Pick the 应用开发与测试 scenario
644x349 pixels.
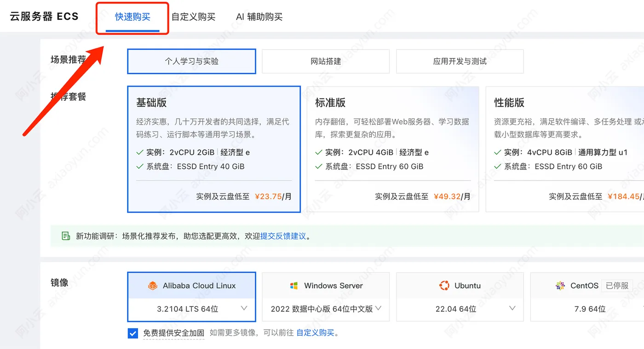click(x=460, y=61)
